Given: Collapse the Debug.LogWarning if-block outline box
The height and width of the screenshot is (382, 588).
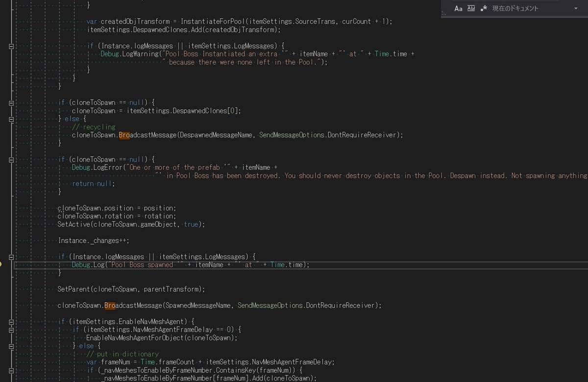Looking at the screenshot, I should tap(11, 46).
